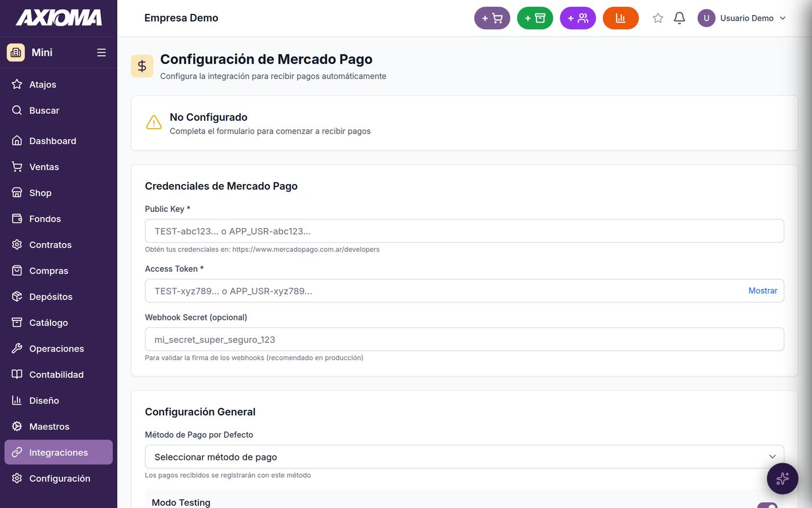Open Diseño section in sidebar
The height and width of the screenshot is (508, 812).
(x=59, y=401)
